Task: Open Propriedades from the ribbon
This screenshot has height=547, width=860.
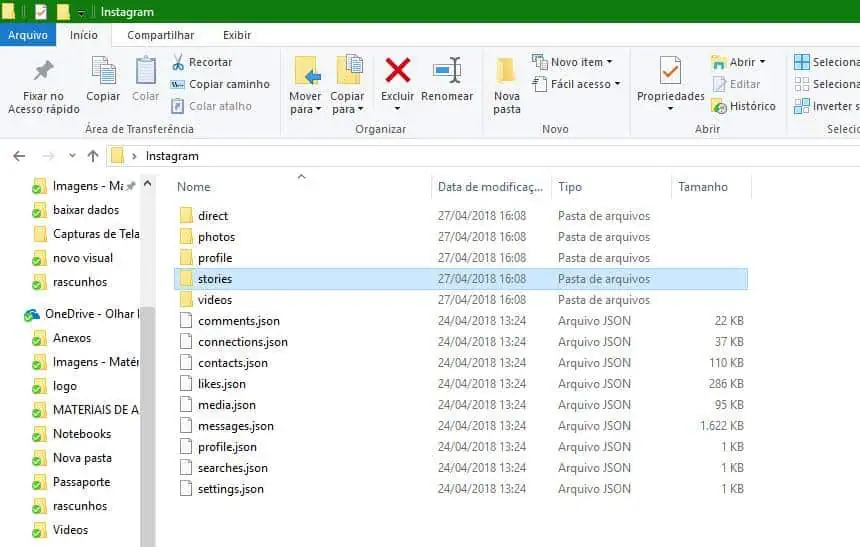Action: click(x=670, y=73)
